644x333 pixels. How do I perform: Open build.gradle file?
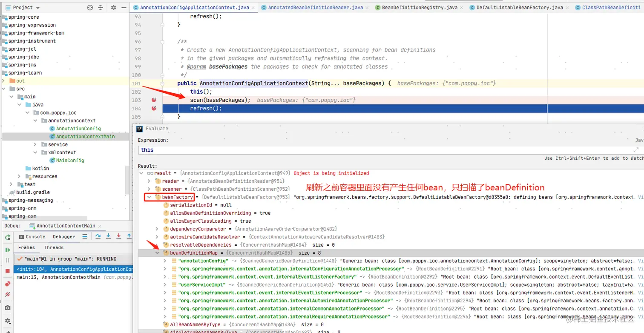29,192
